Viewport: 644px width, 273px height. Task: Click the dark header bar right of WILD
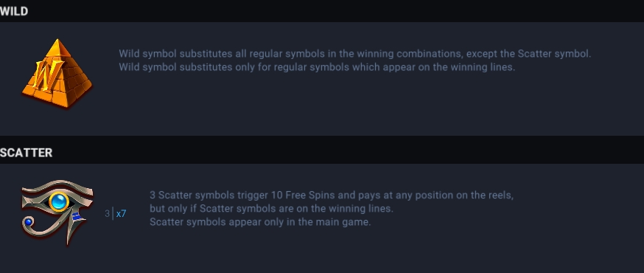tap(336, 11)
